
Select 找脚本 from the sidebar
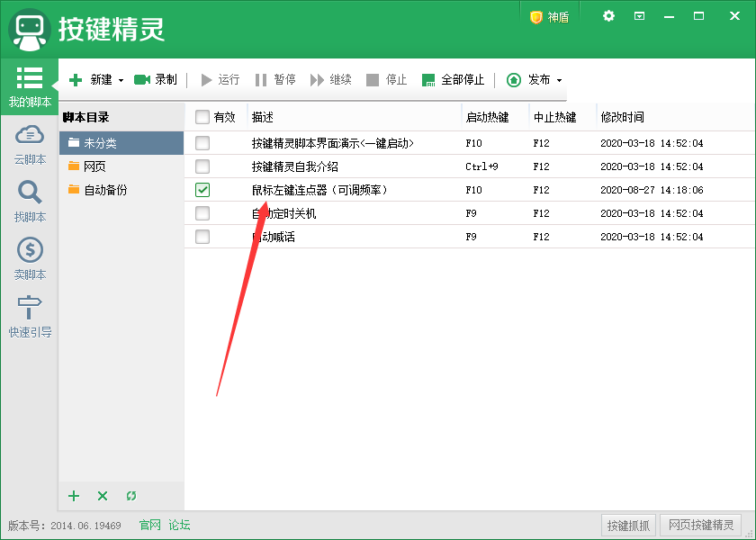[x=30, y=200]
